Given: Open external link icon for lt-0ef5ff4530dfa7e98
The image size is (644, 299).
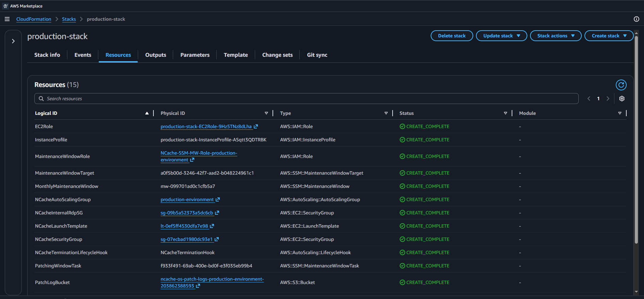Looking at the screenshot, I should tap(212, 226).
